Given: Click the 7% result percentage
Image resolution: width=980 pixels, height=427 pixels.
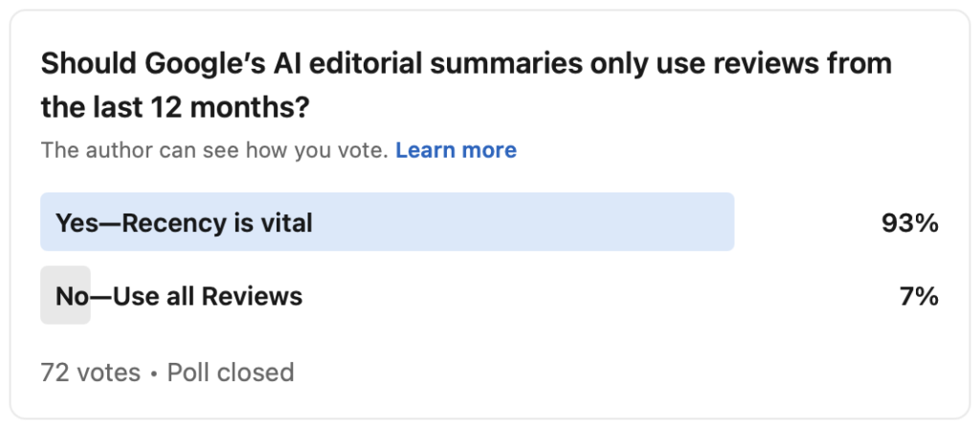Looking at the screenshot, I should click(x=918, y=296).
